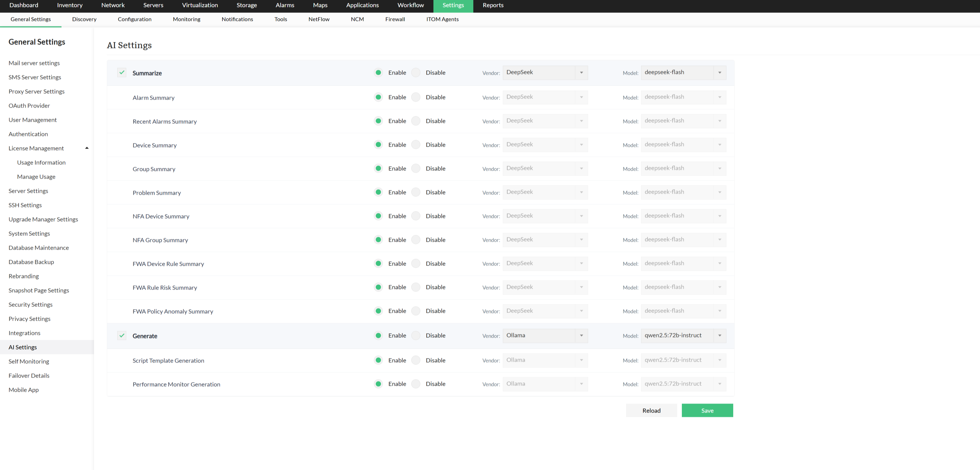Click the Save button
This screenshot has height=470, width=980.
pyautogui.click(x=707, y=410)
